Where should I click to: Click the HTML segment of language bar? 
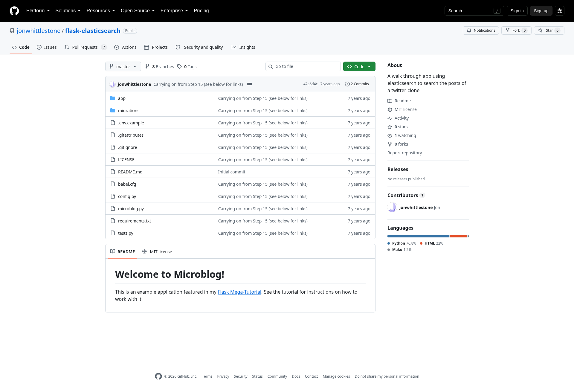coord(458,236)
